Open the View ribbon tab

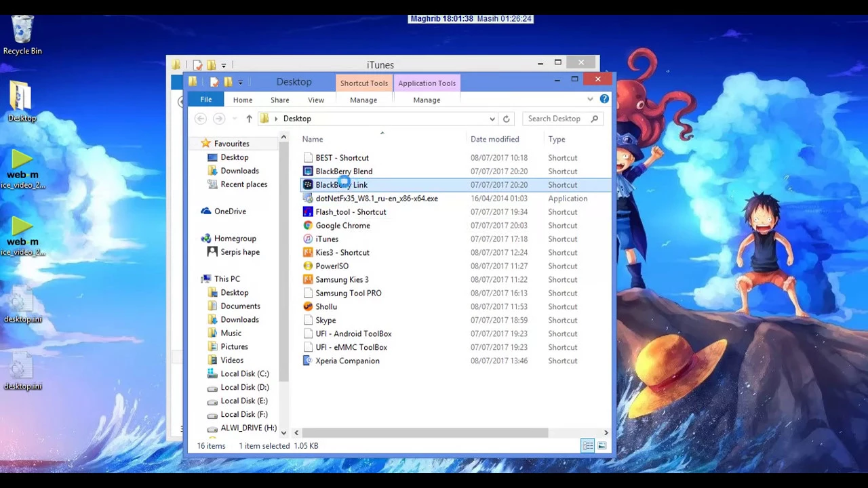tap(316, 100)
